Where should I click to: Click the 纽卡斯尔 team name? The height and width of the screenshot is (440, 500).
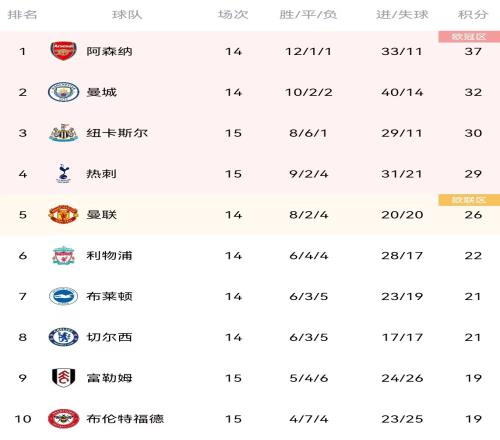[117, 133]
